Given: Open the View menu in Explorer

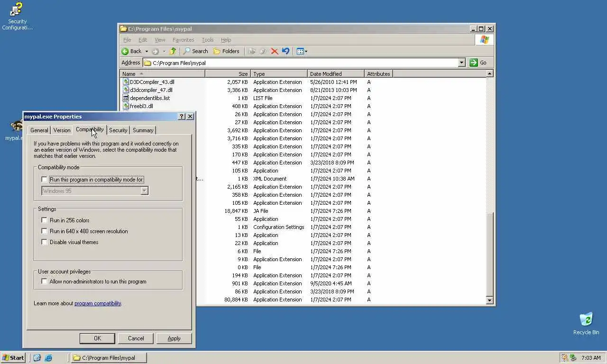Looking at the screenshot, I should pos(160,40).
